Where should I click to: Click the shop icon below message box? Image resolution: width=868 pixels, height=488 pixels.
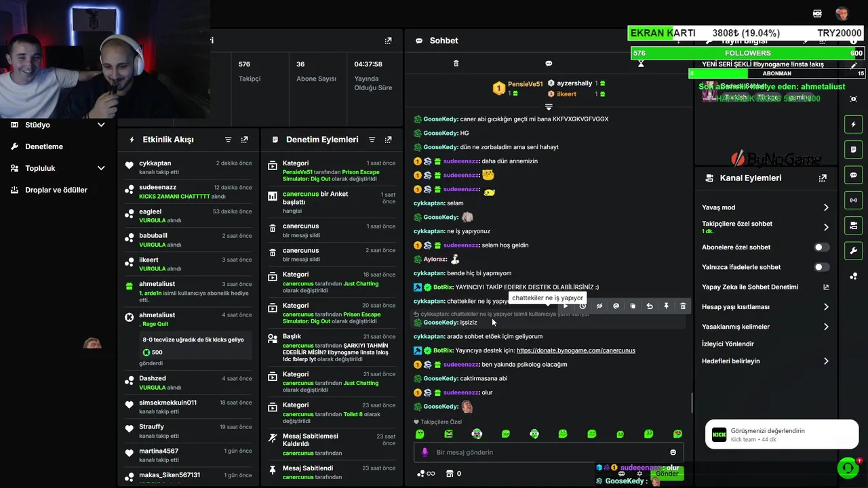(x=449, y=474)
